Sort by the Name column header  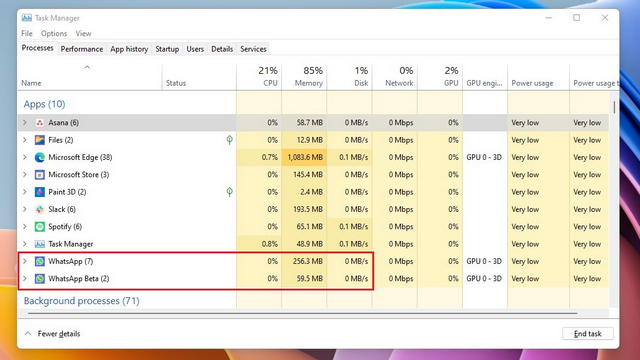pyautogui.click(x=90, y=78)
